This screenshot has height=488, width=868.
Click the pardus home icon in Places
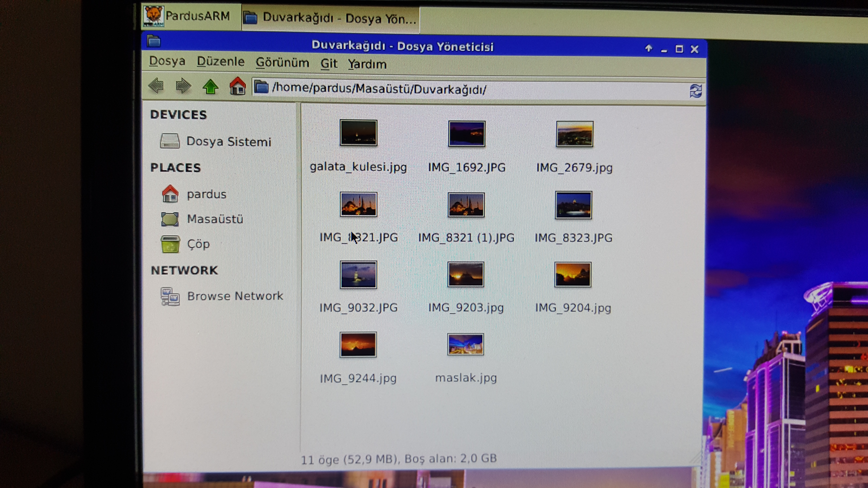pos(170,194)
